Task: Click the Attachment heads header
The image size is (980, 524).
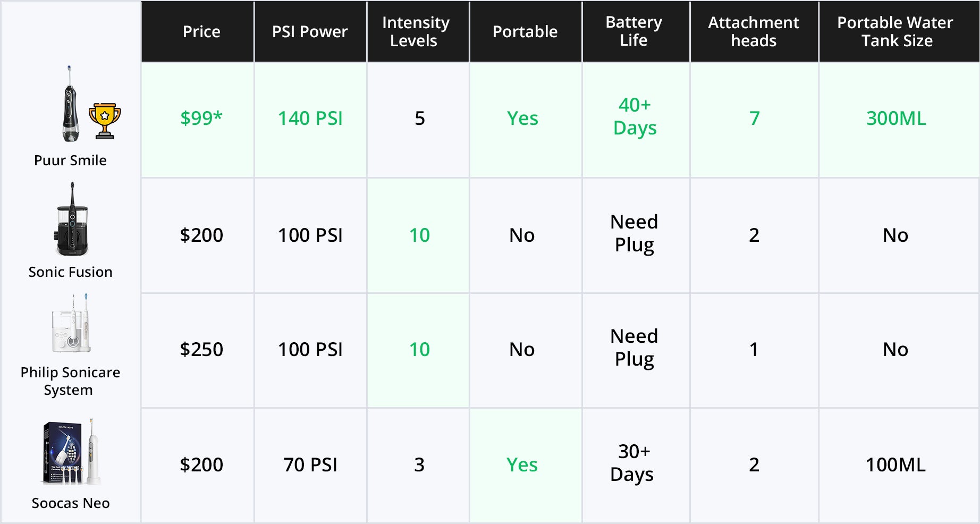Action: tap(754, 32)
